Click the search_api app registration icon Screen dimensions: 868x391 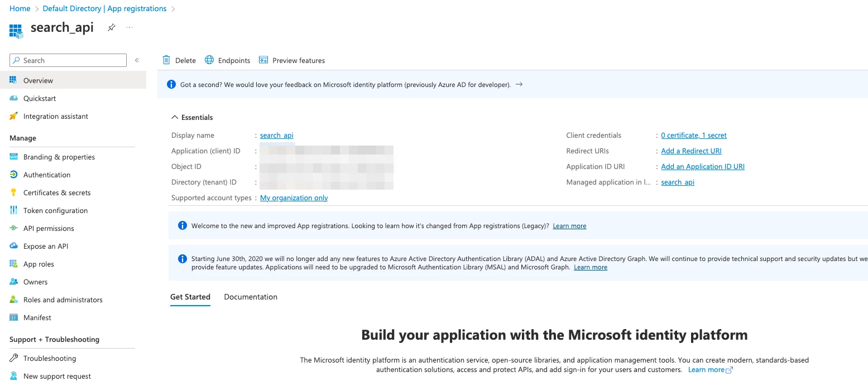(x=16, y=30)
